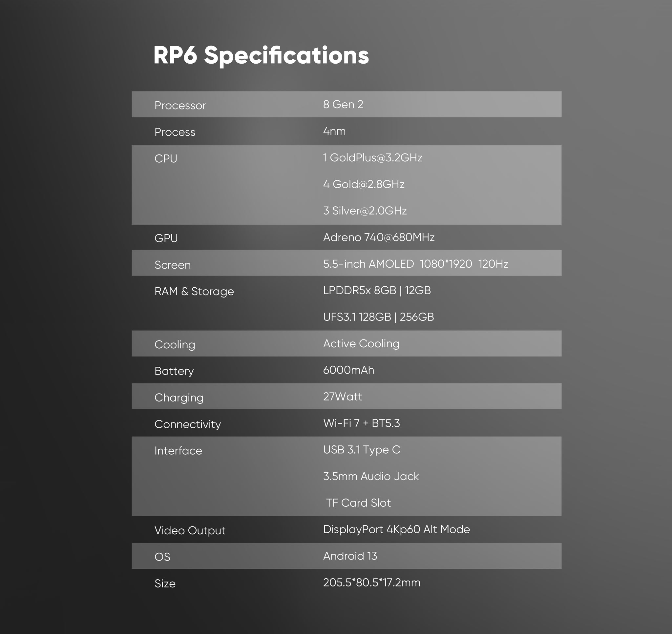The image size is (672, 634).
Task: Click the 3 Silver@2.0GHz line
Action: click(365, 211)
